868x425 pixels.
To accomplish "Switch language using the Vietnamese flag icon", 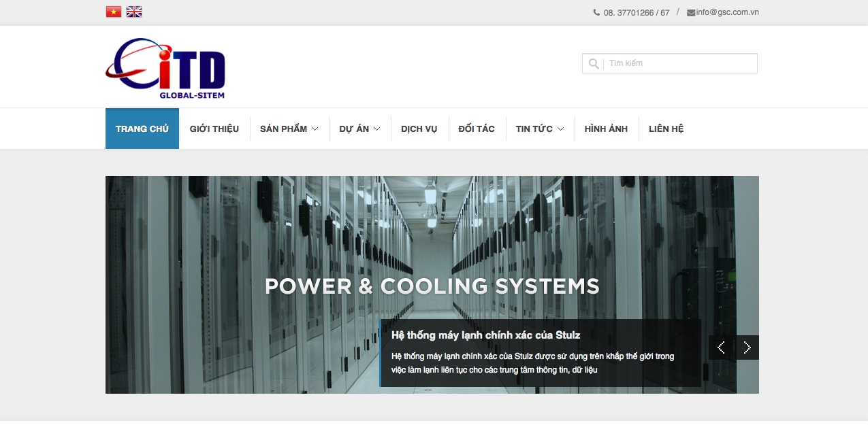I will [114, 12].
